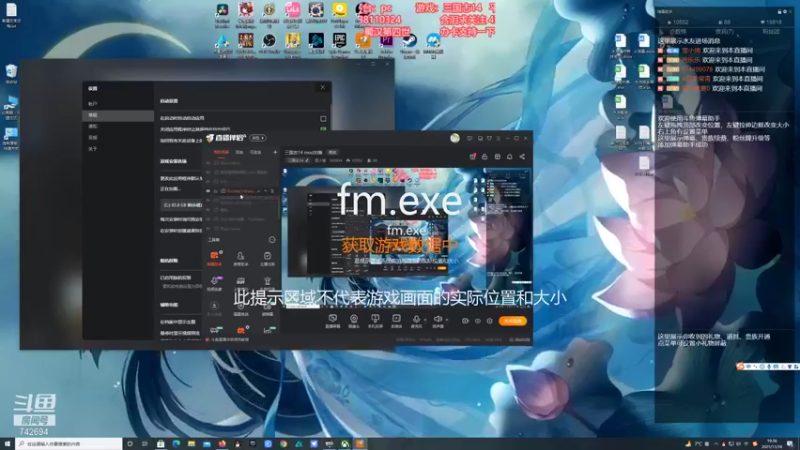Open the gear settings icon beside start button
800x450 pixels.
[x=489, y=321]
